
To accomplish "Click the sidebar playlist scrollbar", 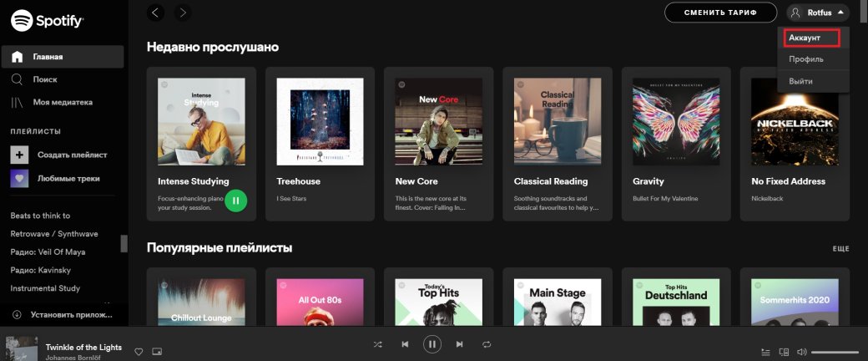I will [x=124, y=243].
